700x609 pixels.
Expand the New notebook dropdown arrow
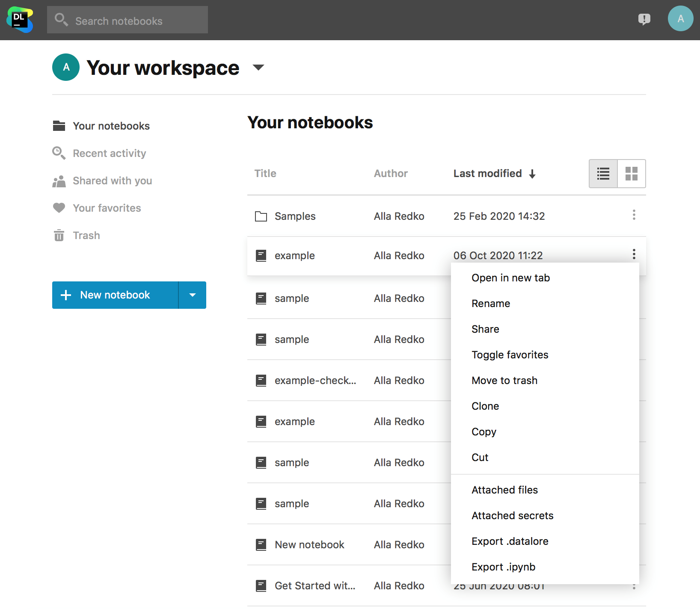[x=193, y=295]
